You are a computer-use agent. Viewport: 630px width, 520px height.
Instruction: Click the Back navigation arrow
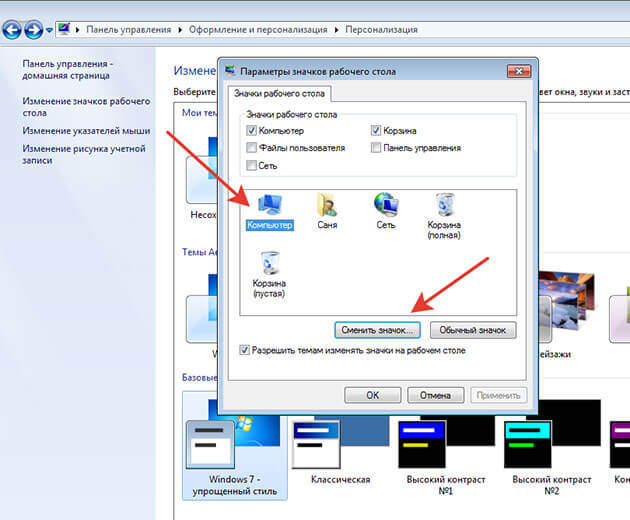[x=12, y=30]
